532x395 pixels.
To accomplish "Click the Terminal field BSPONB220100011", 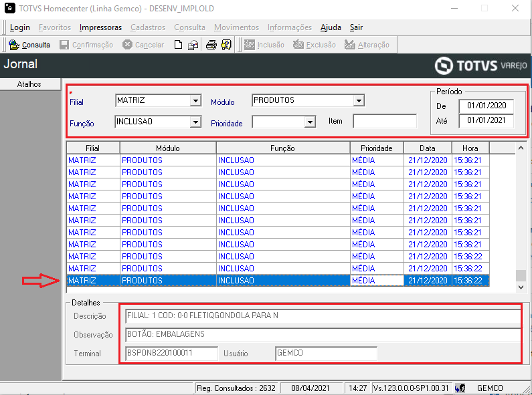I will (x=172, y=354).
